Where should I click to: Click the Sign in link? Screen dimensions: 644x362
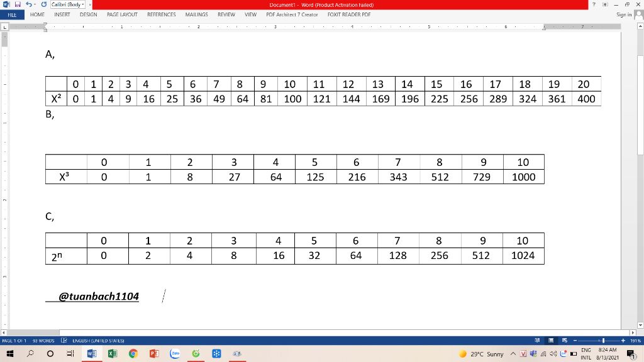click(x=624, y=15)
